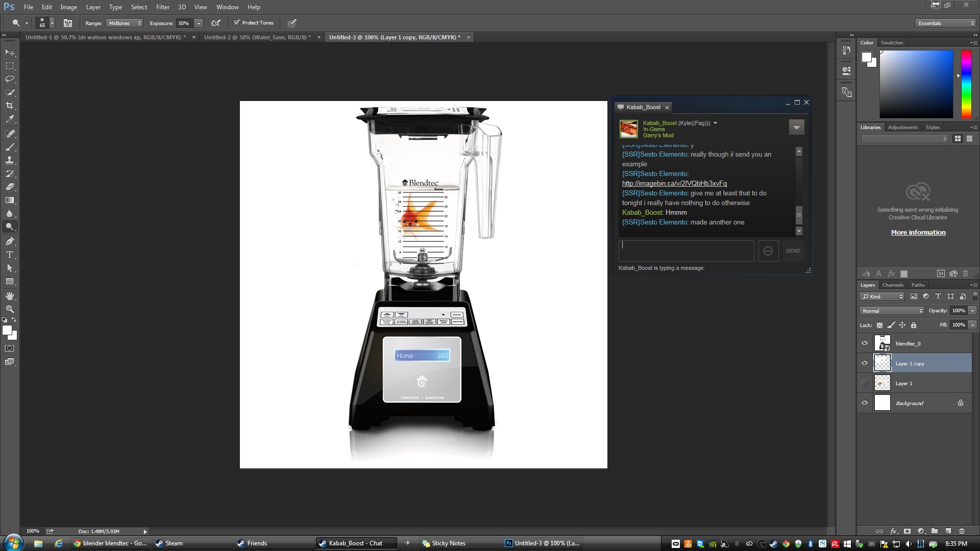Show the hidden Layer 1
The height and width of the screenshot is (551, 980).
coord(865,383)
